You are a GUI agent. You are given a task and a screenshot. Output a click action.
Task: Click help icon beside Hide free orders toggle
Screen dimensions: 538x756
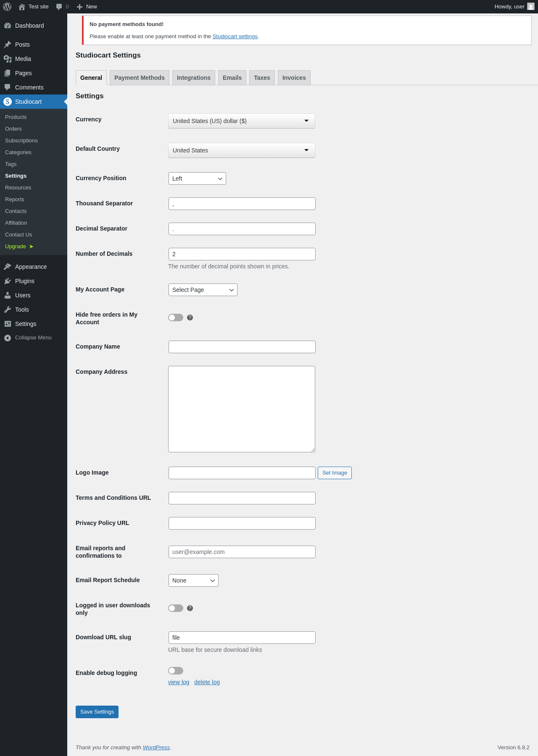click(x=190, y=318)
